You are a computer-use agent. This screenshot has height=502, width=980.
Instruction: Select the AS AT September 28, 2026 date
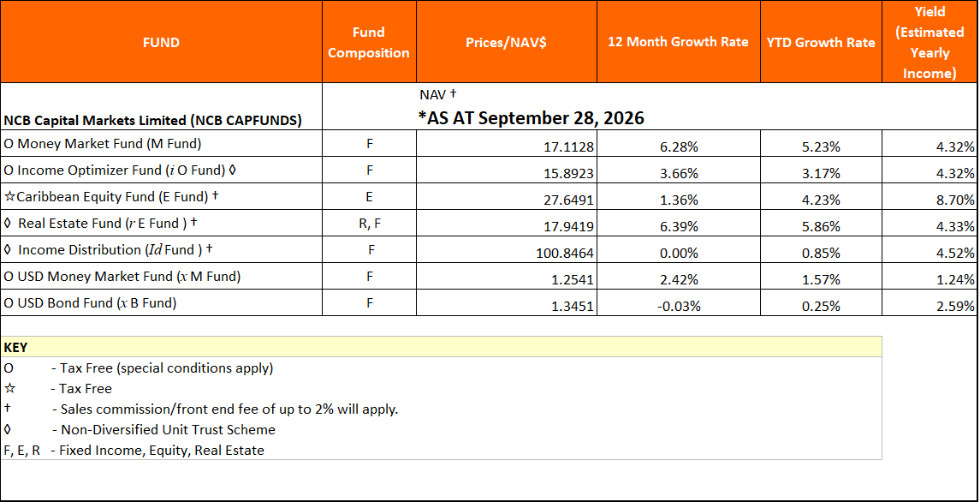(x=531, y=117)
